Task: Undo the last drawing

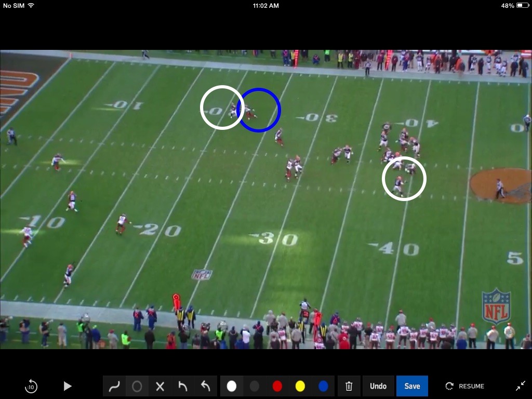Action: (378, 386)
